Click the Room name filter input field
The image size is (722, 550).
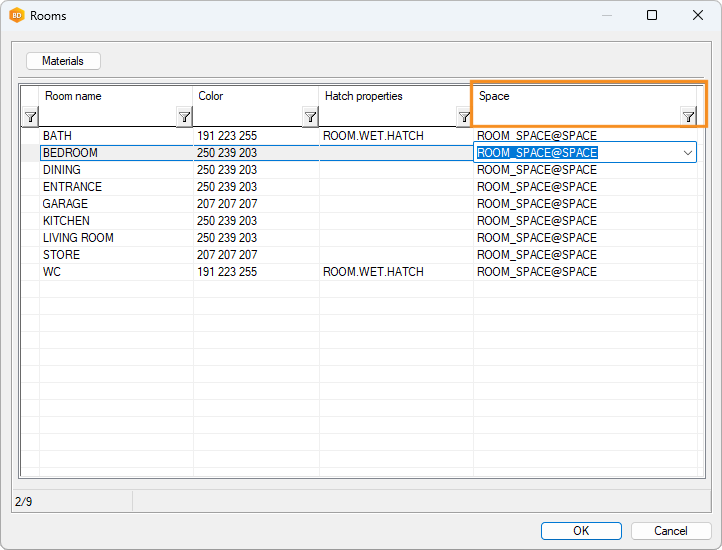[x=108, y=117]
